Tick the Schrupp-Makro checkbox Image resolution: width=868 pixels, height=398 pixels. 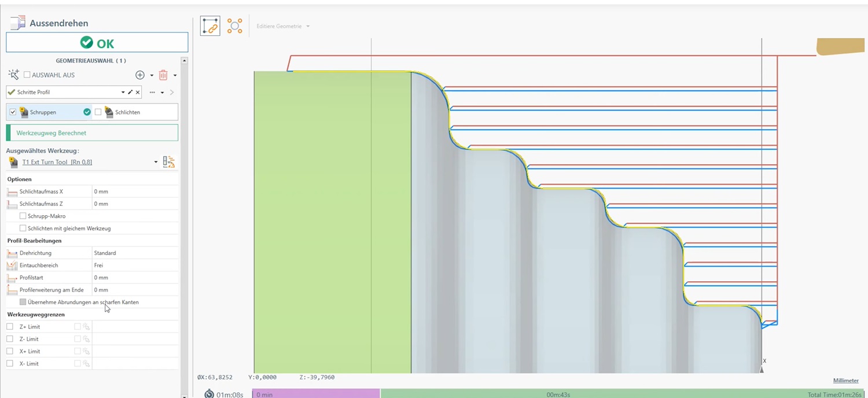[x=23, y=216]
